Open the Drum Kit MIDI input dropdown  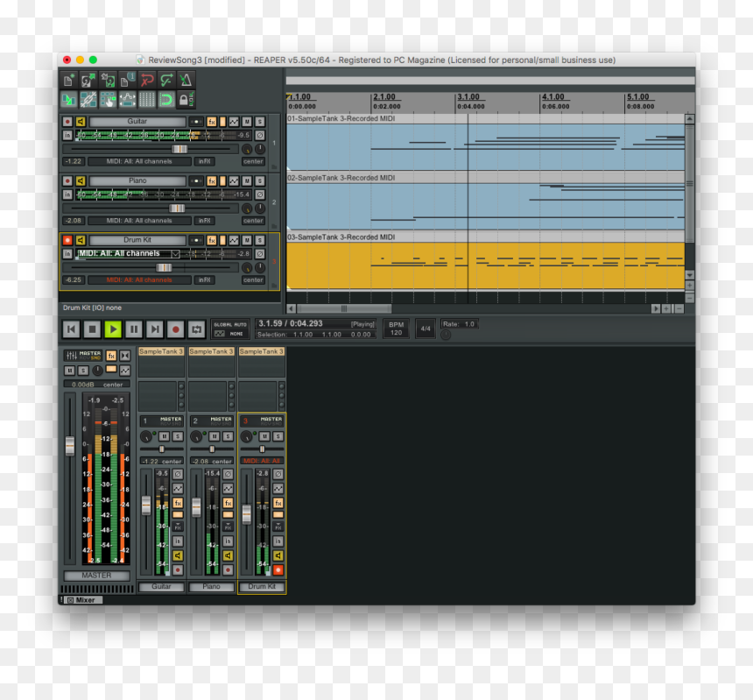129,254
